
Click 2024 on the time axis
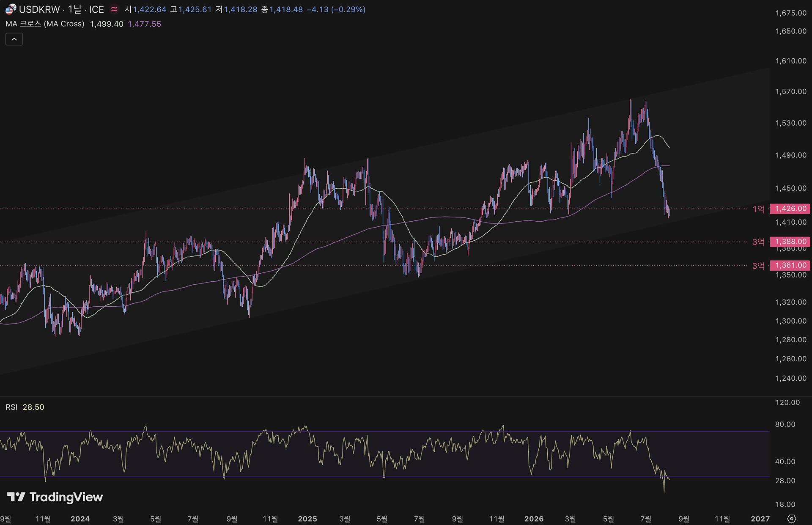click(80, 519)
